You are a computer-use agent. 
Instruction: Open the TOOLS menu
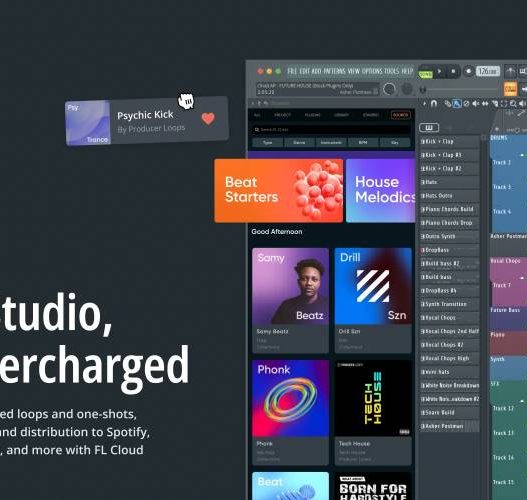click(x=392, y=71)
